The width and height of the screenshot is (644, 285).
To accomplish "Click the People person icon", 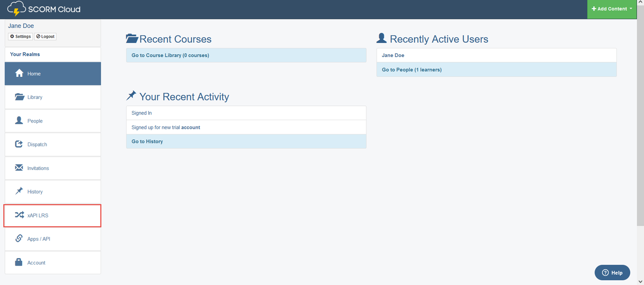I will coord(19,121).
